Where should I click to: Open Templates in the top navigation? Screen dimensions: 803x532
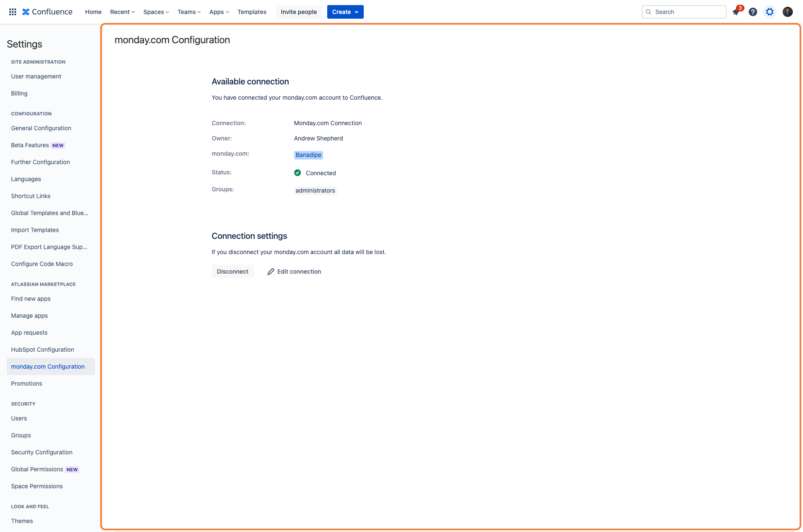pyautogui.click(x=252, y=12)
